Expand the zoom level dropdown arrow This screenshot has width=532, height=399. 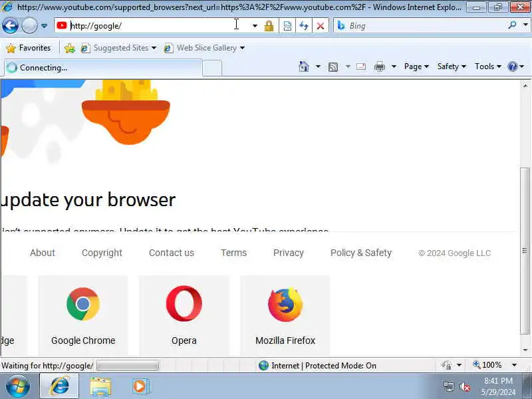(x=514, y=365)
